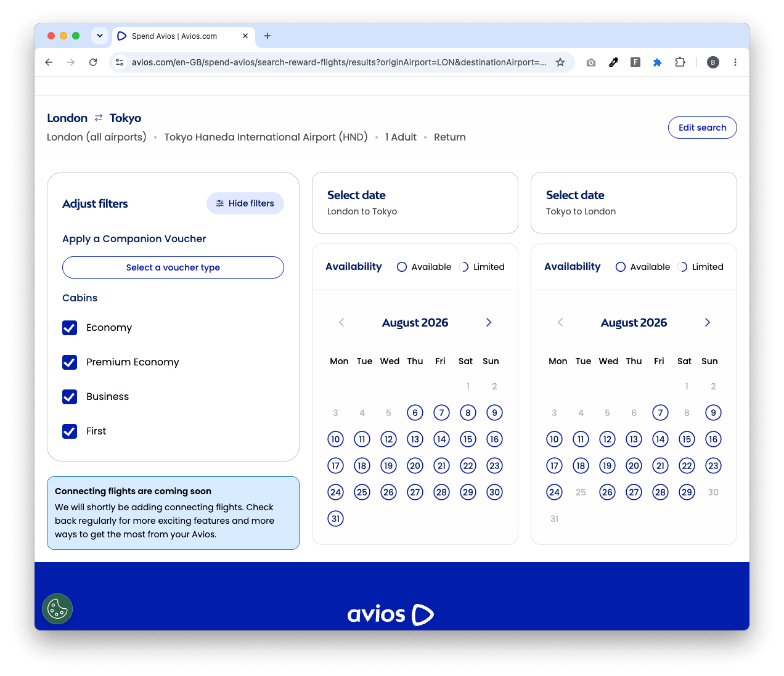Go to next month in outbound calendar
The height and width of the screenshot is (676, 784).
coord(489,322)
